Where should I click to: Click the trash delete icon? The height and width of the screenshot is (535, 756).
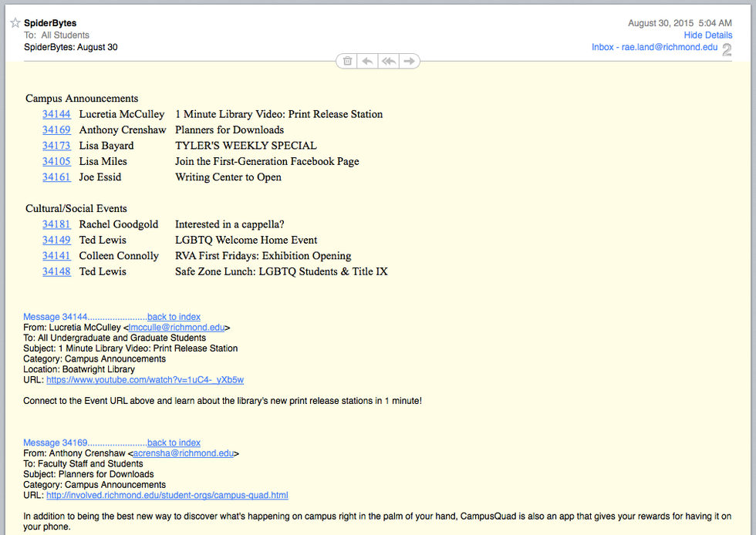[347, 61]
